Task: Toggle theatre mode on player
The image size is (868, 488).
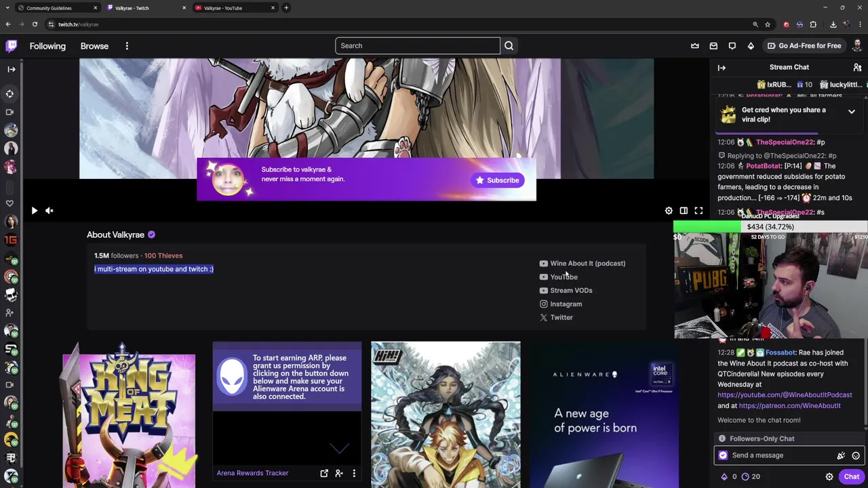Action: (684, 211)
